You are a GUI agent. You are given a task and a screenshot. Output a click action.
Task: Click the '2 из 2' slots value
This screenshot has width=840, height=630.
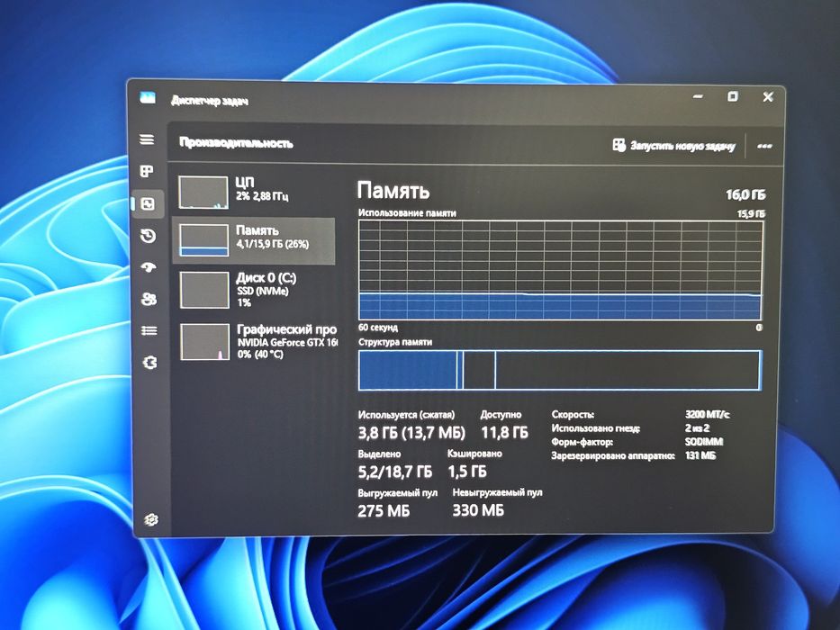tap(697, 428)
